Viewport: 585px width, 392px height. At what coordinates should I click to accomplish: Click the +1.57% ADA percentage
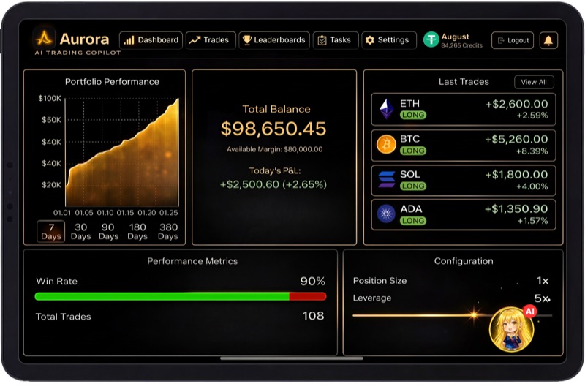coord(532,221)
